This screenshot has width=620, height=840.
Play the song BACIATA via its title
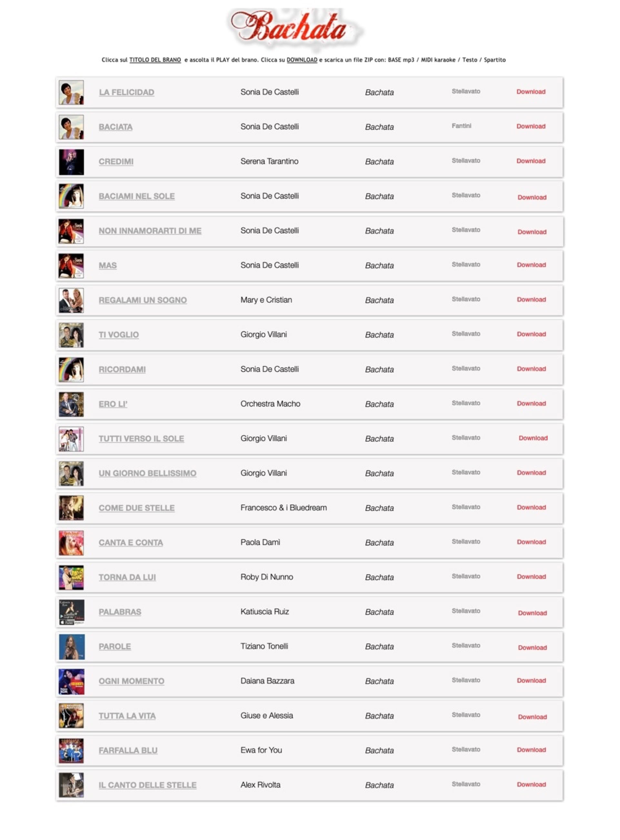tap(115, 127)
